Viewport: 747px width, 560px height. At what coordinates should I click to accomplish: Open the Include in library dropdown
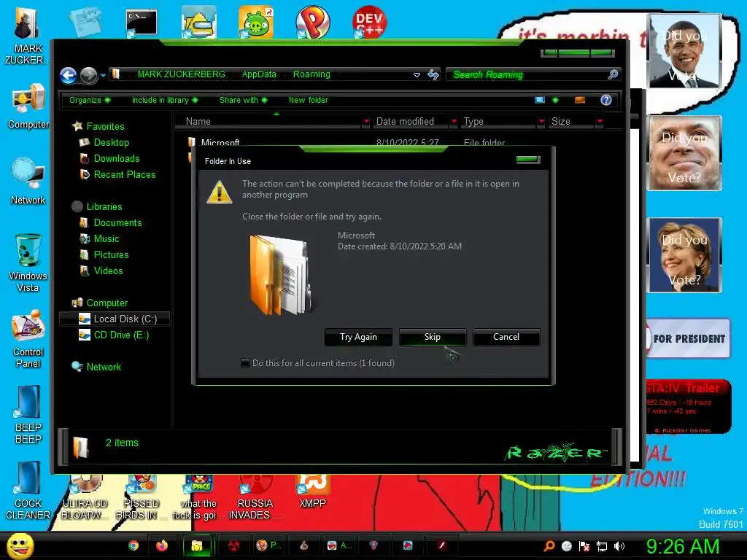(165, 100)
